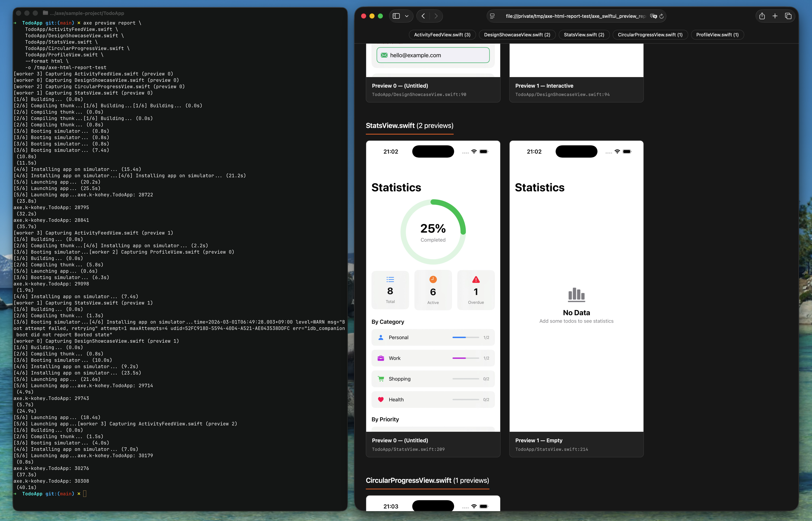Click the TodoApp/StatsView.swift:214 path
This screenshot has width=812, height=521.
[x=551, y=449]
